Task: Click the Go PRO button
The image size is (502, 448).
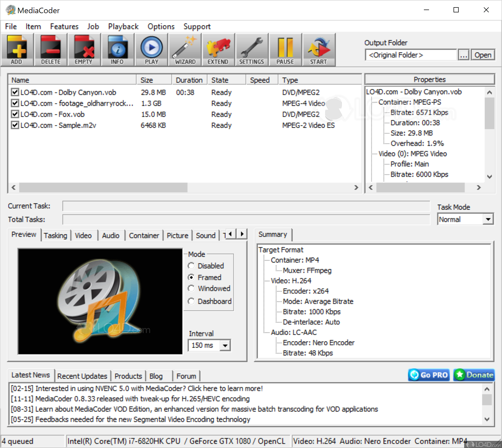Action: point(429,375)
